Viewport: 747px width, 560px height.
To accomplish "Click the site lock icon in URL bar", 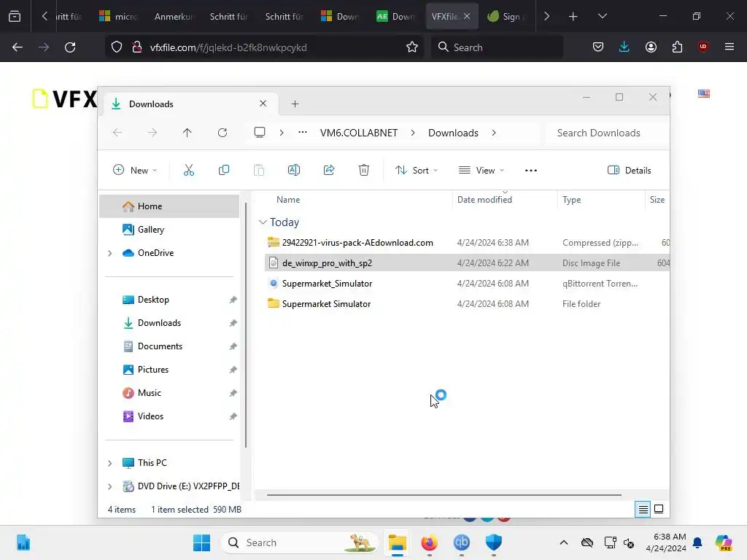I will click(137, 47).
